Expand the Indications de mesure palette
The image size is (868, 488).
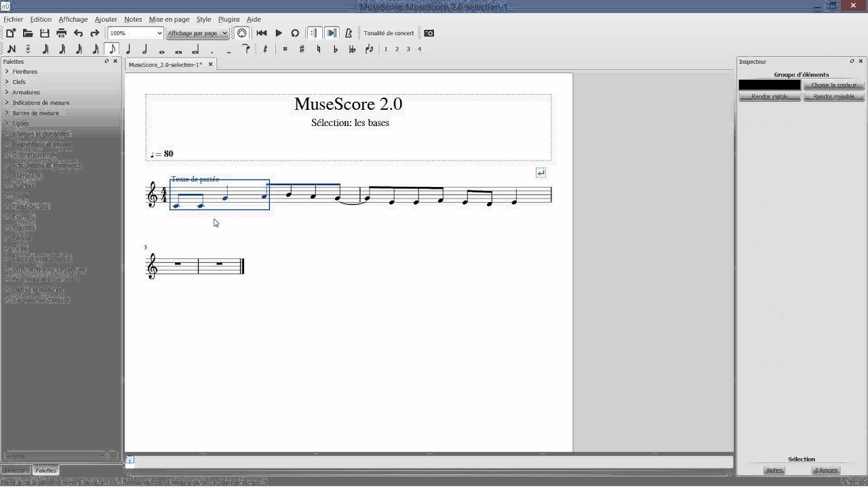41,103
